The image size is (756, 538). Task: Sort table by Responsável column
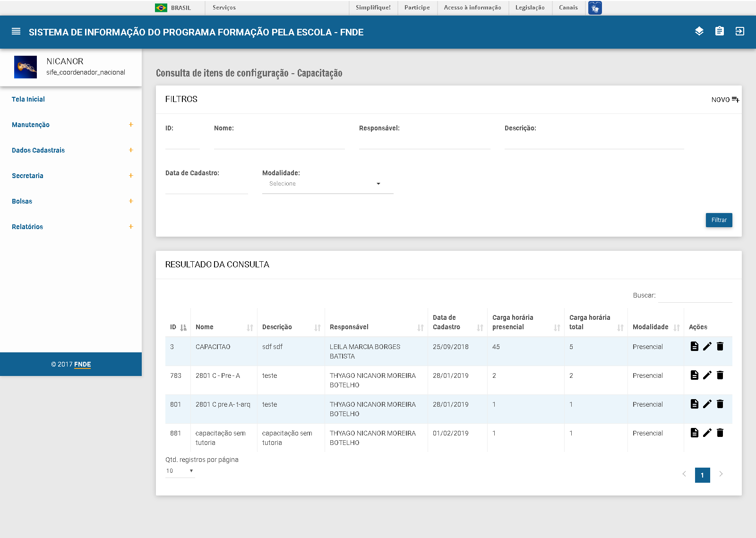(420, 327)
